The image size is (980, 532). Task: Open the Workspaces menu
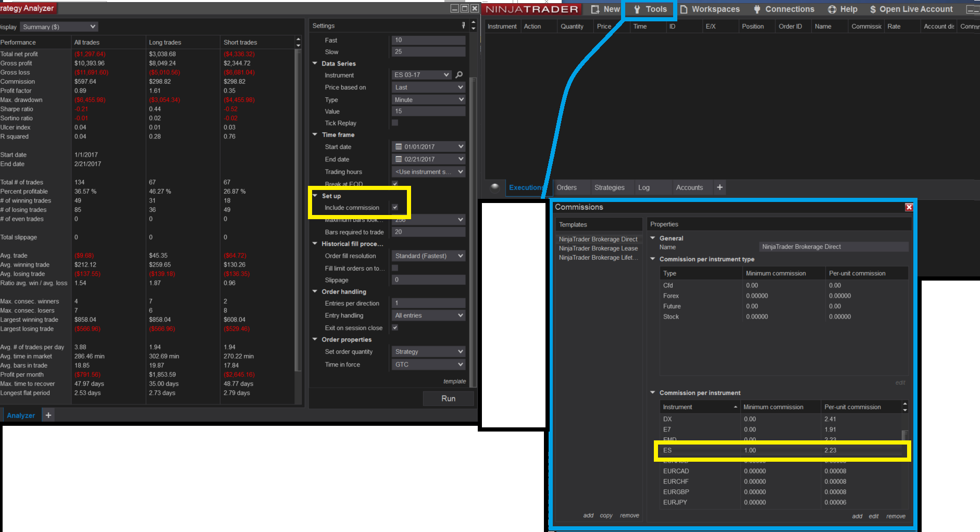pyautogui.click(x=710, y=9)
